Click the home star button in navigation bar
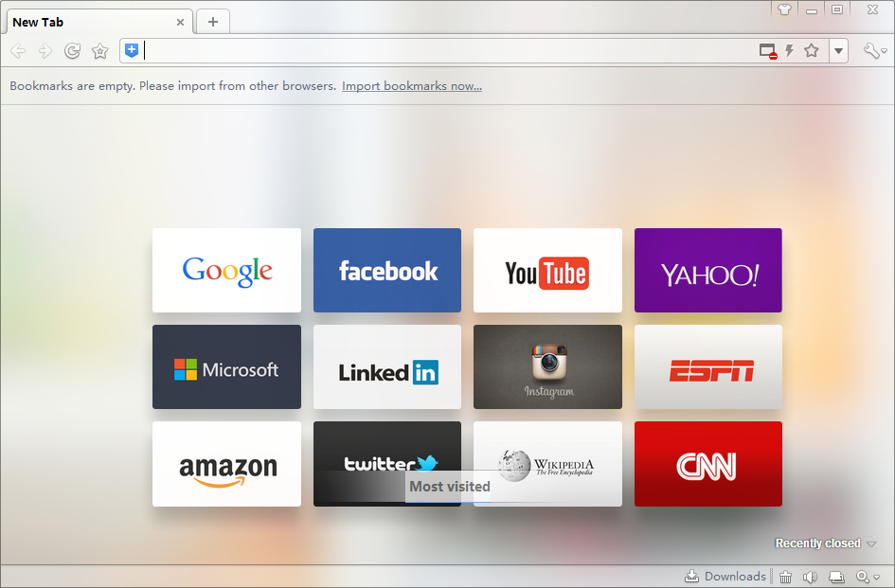The width and height of the screenshot is (895, 588). pos(99,51)
